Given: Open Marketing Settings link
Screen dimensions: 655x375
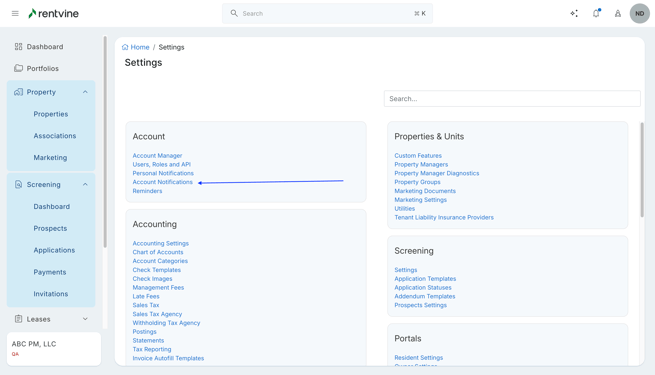Looking at the screenshot, I should [420, 200].
